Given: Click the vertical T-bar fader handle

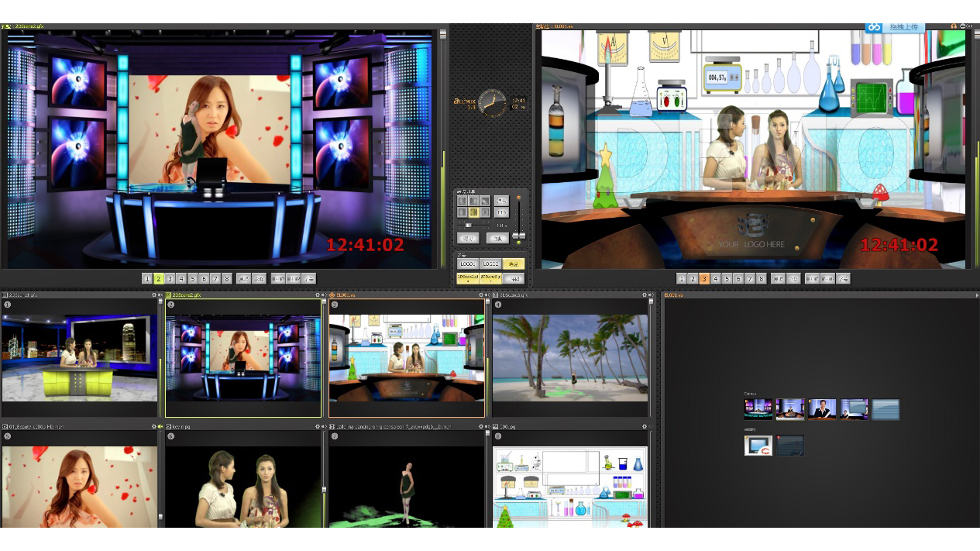Looking at the screenshot, I should (518, 236).
